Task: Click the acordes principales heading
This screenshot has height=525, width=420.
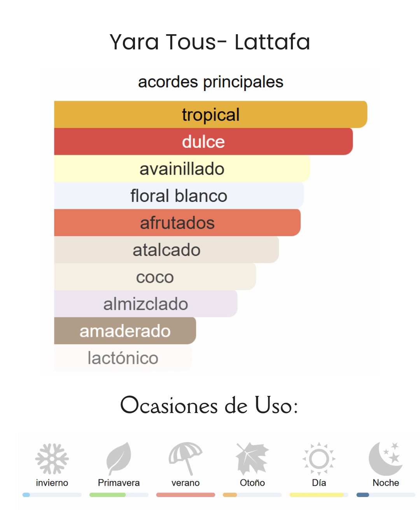Action: click(x=210, y=82)
